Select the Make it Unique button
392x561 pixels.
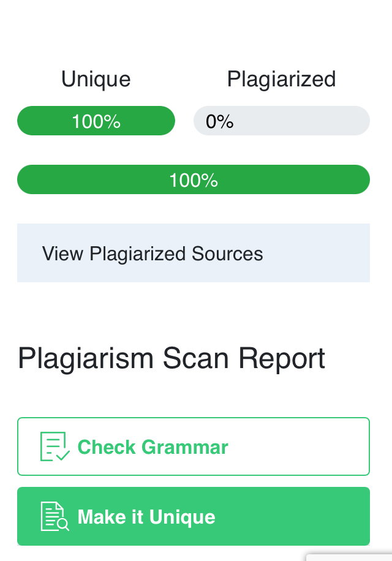[194, 516]
